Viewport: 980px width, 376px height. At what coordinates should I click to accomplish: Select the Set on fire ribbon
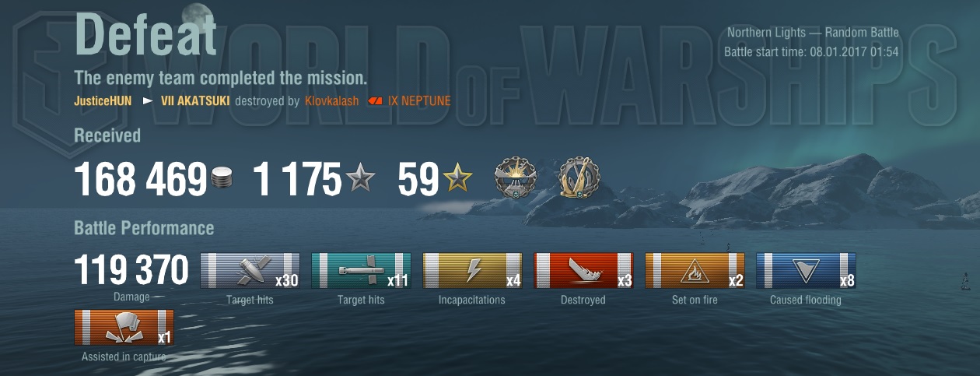click(695, 271)
